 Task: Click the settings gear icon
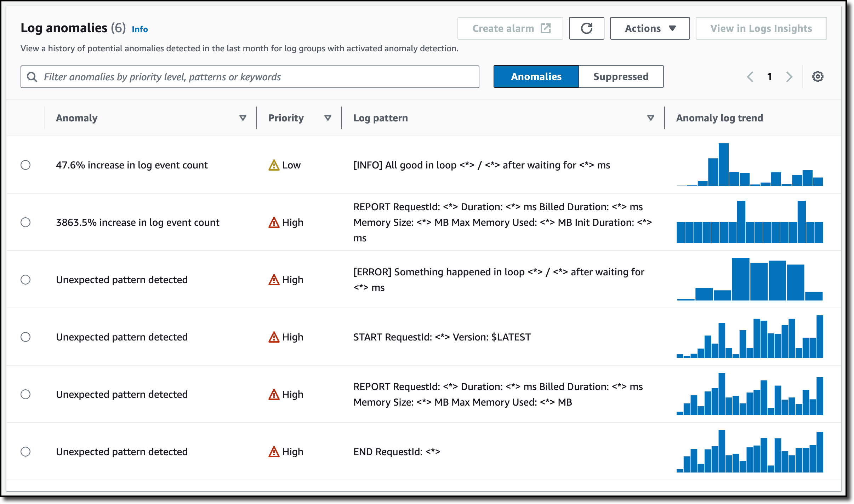click(x=818, y=76)
